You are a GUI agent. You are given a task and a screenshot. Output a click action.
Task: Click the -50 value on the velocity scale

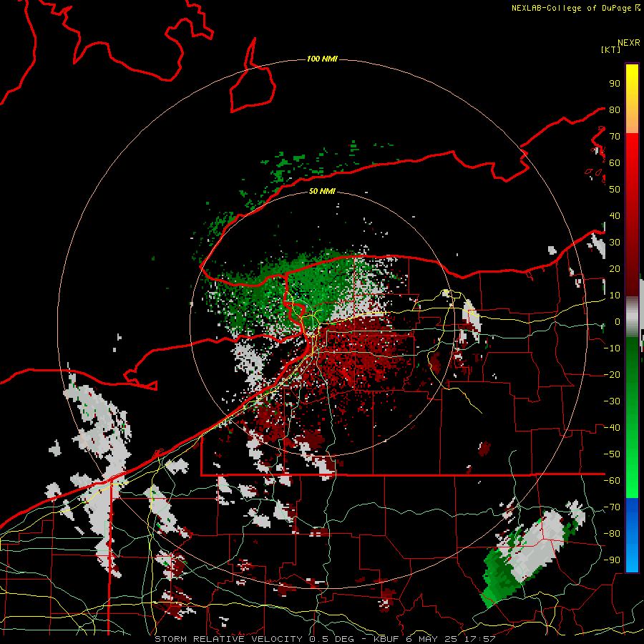coord(612,454)
